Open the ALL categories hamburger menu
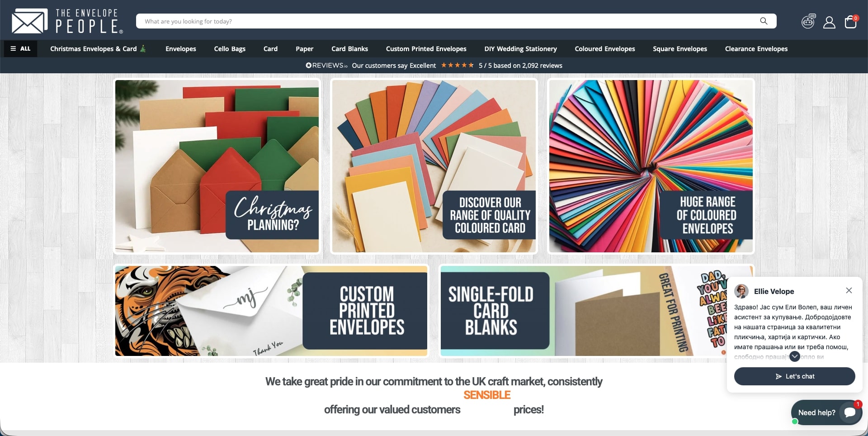 coord(21,49)
